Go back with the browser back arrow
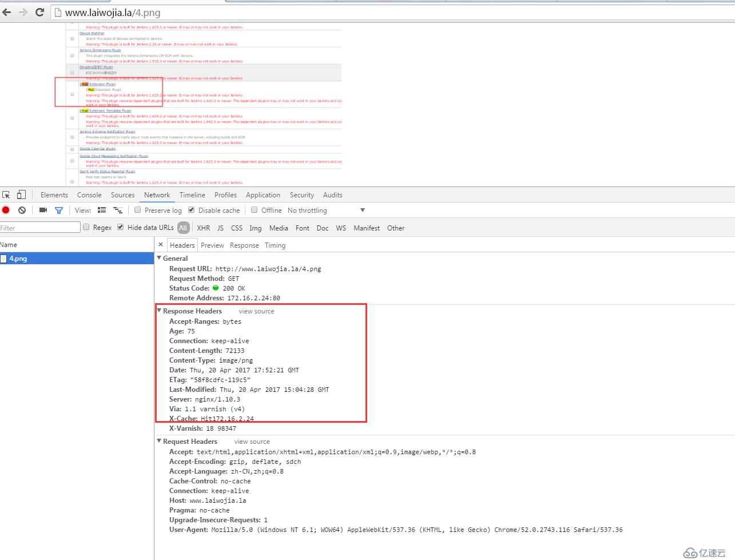 coord(6,12)
